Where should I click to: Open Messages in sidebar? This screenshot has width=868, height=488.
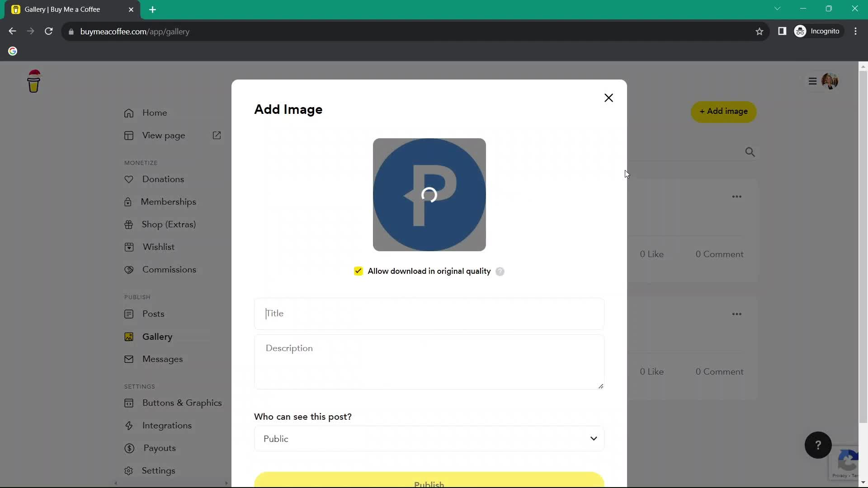163,359
